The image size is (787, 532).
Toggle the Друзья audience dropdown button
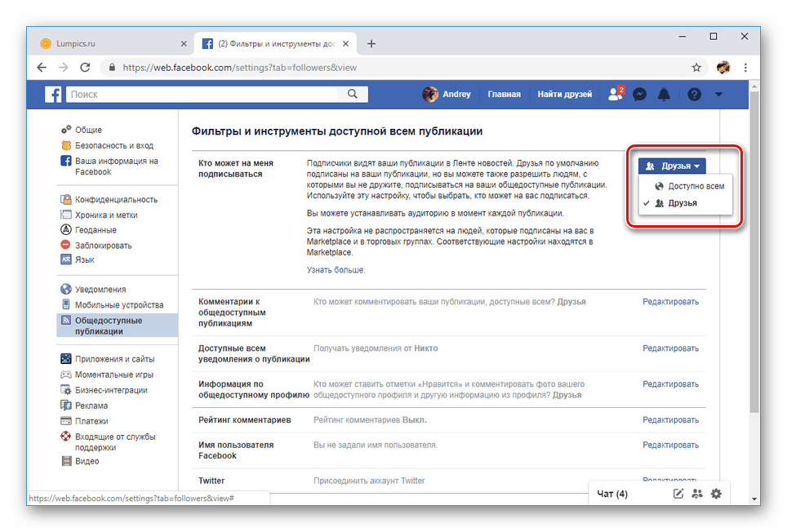click(x=672, y=166)
